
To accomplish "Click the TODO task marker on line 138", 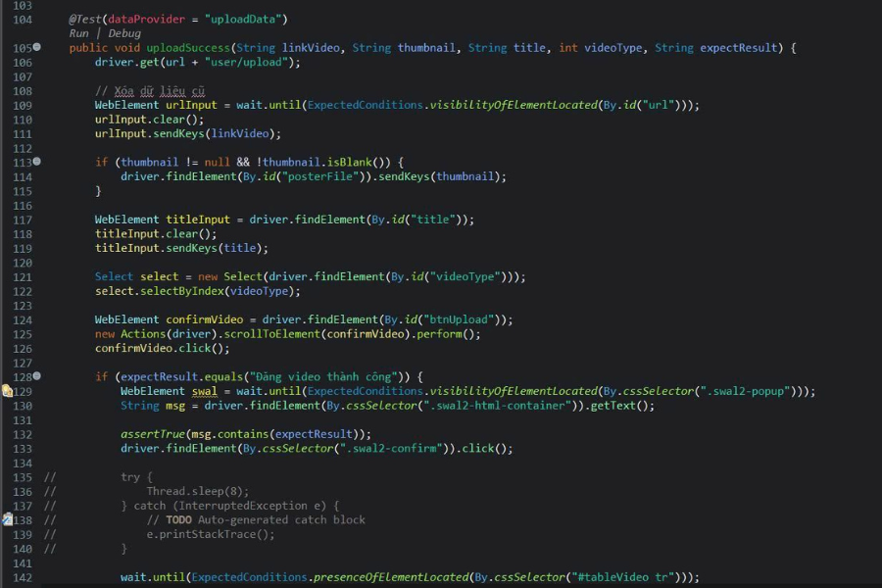I will (7, 520).
